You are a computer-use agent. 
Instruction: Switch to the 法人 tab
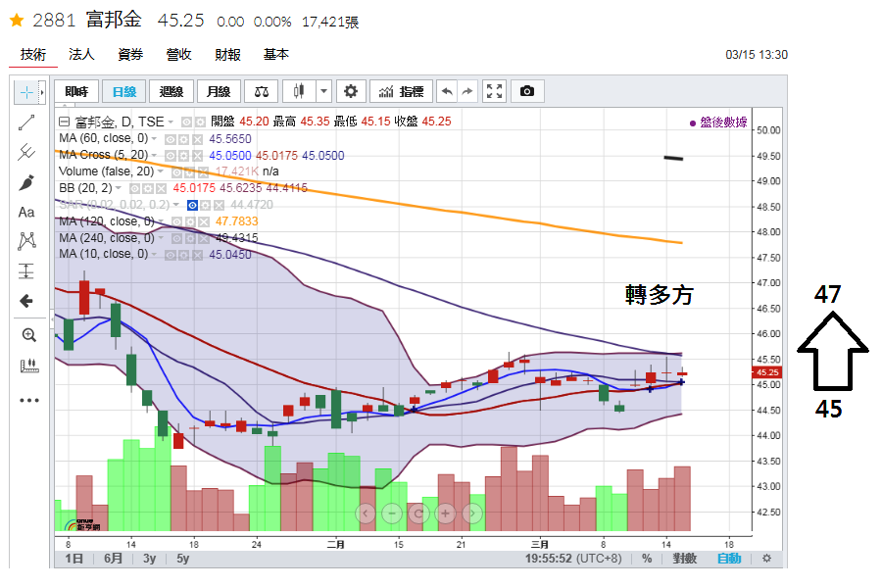81,55
